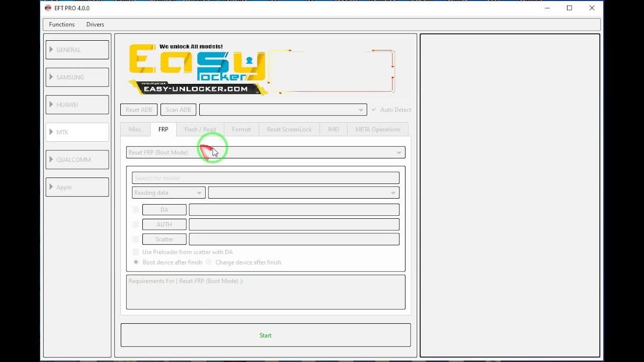Click the EFT PRO app icon in title bar
The width and height of the screenshot is (644, 362).
click(x=48, y=8)
